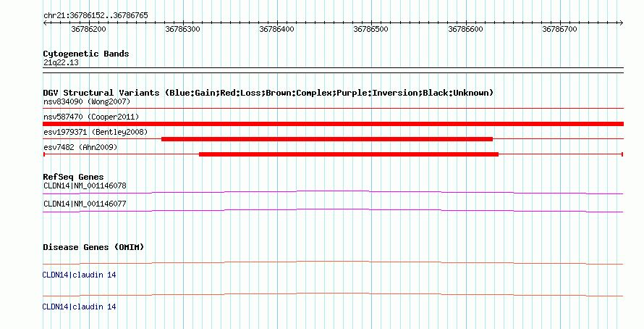Click the esv1979371 (Bentley2008) variant label
The image size is (644, 329).
coord(96,132)
